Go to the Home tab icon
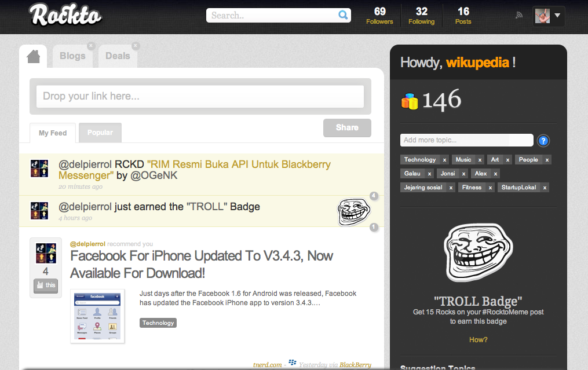 point(34,57)
